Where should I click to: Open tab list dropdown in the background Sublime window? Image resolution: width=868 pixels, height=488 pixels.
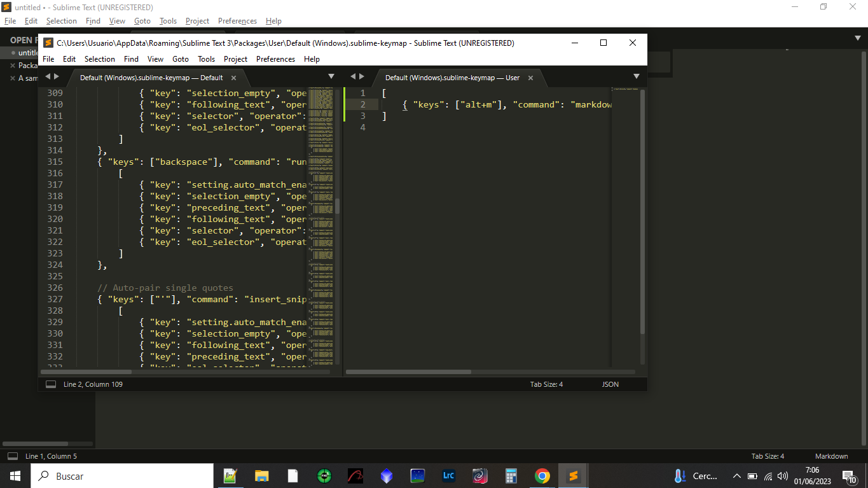[858, 38]
